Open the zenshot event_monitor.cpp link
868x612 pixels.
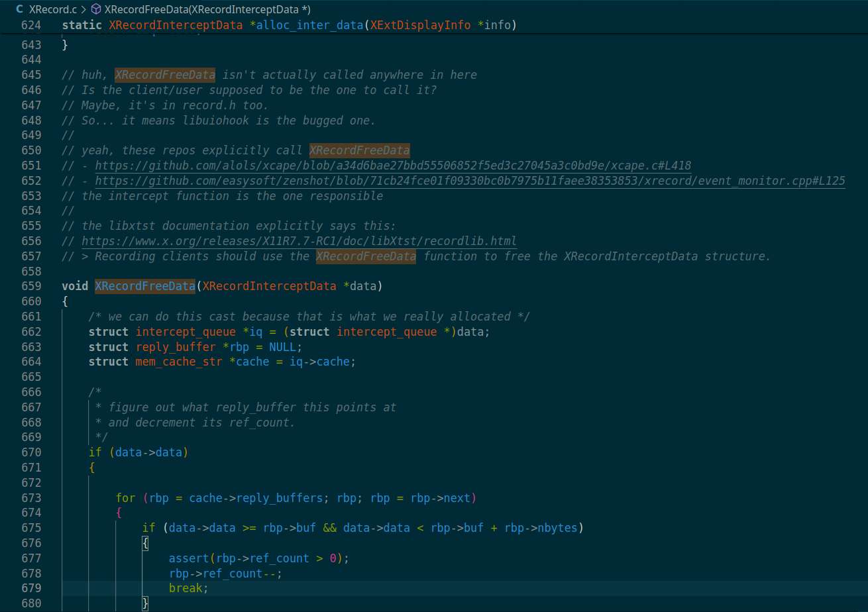pyautogui.click(x=470, y=181)
